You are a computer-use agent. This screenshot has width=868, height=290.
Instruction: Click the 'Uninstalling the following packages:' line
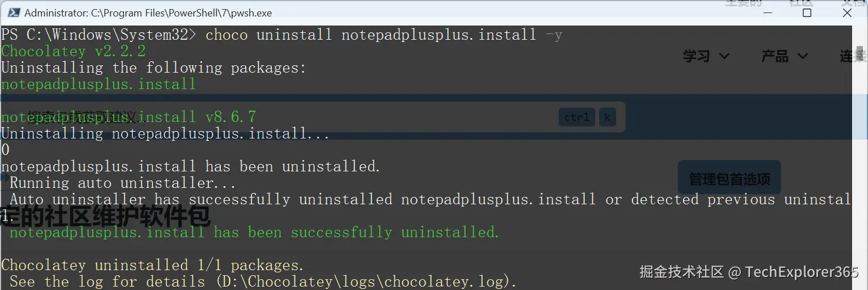click(154, 68)
